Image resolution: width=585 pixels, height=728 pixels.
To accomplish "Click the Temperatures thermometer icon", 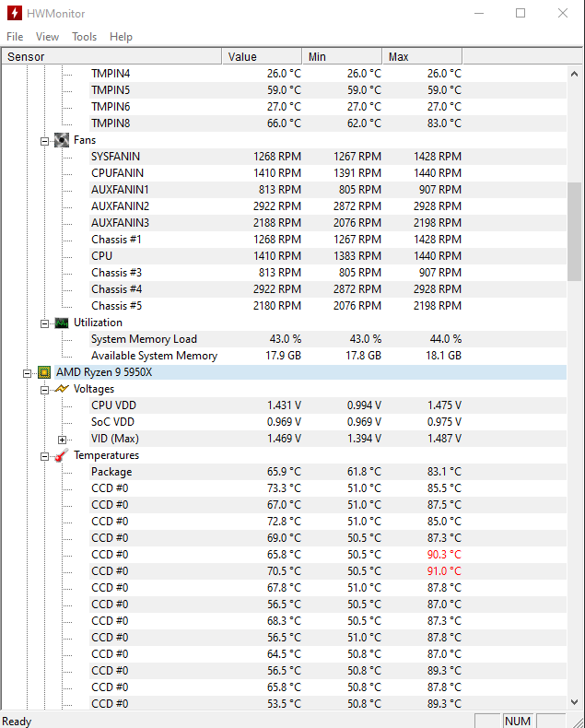I will (62, 455).
